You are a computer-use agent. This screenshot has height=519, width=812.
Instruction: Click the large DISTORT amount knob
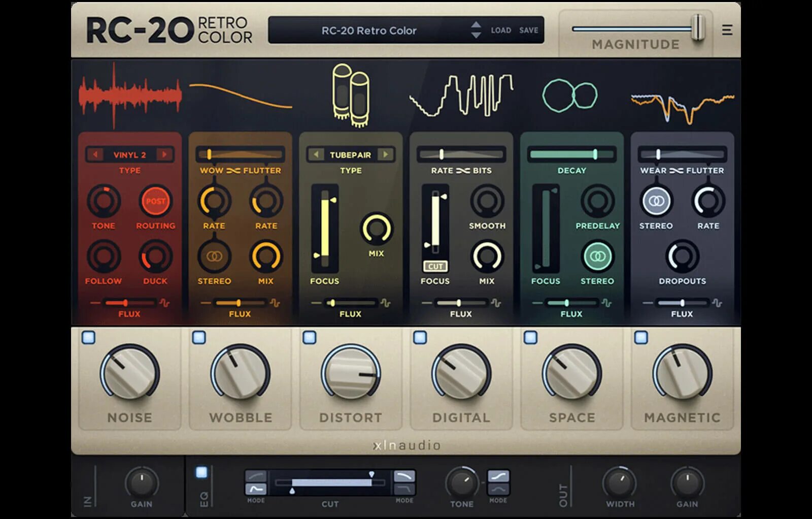coord(351,373)
